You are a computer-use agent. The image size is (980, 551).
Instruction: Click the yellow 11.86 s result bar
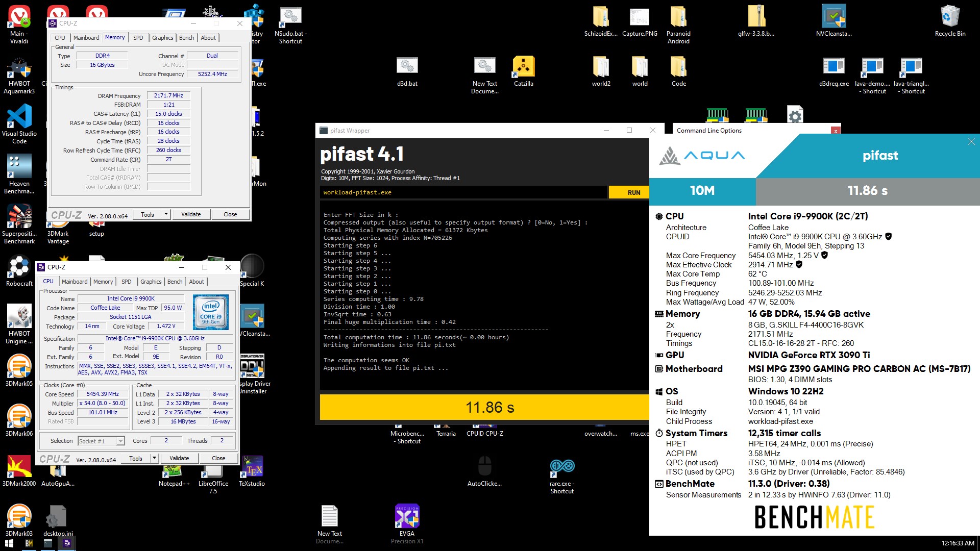(x=484, y=407)
